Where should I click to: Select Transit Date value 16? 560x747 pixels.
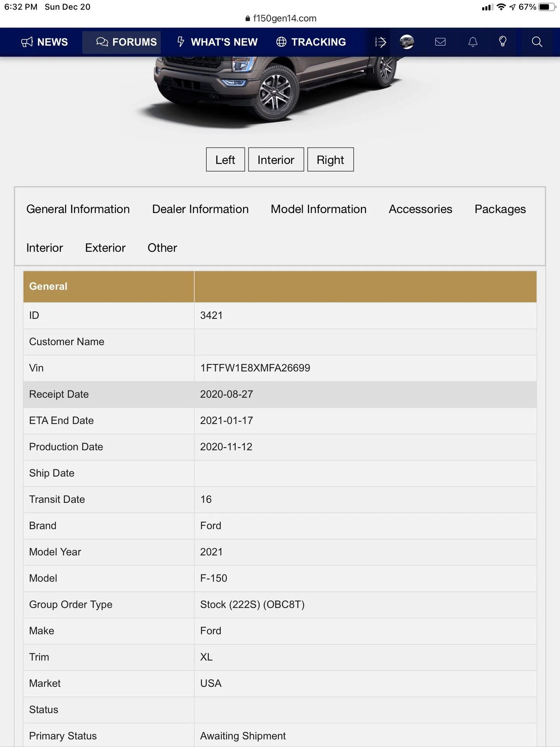click(206, 499)
